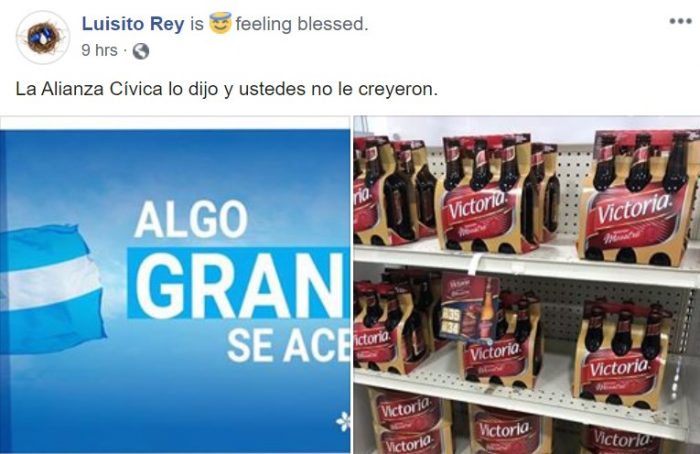Open the blue 'ALGO GRAN' image
700x454 pixels.
(x=175, y=285)
